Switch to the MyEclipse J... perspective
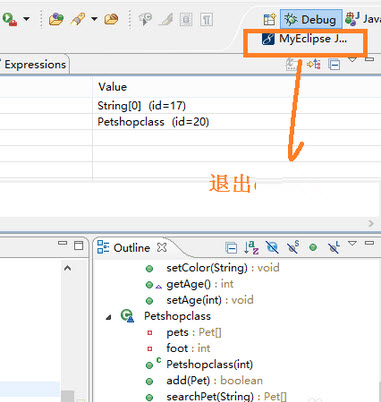Viewport: 381px width, 402px height. coord(305,39)
